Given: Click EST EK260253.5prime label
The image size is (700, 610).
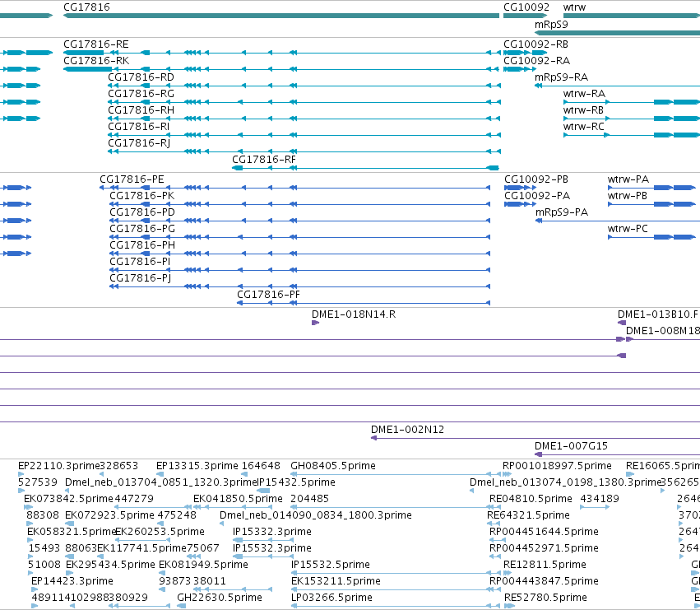Looking at the screenshot, I should [x=160, y=532].
